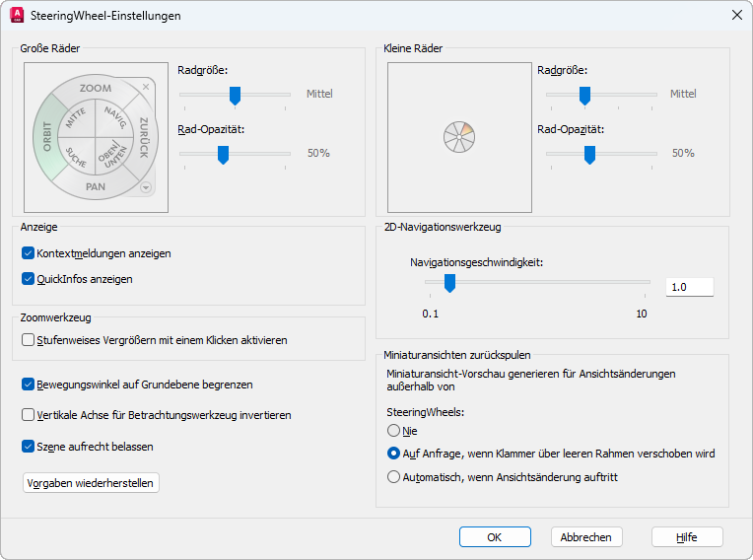
Task: Enable Stufenweises Vergrößern mit einem Klicken
Action: click(29, 340)
